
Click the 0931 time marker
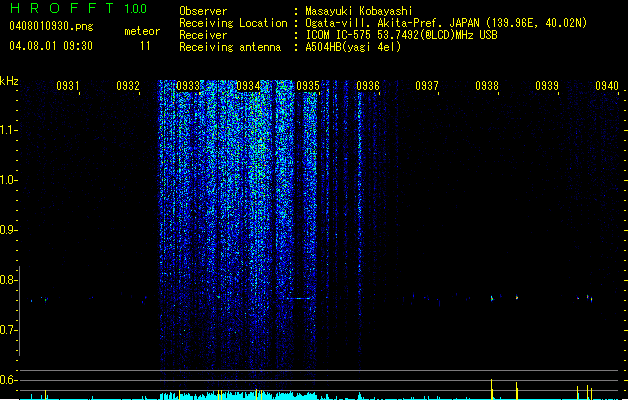pyautogui.click(x=68, y=86)
